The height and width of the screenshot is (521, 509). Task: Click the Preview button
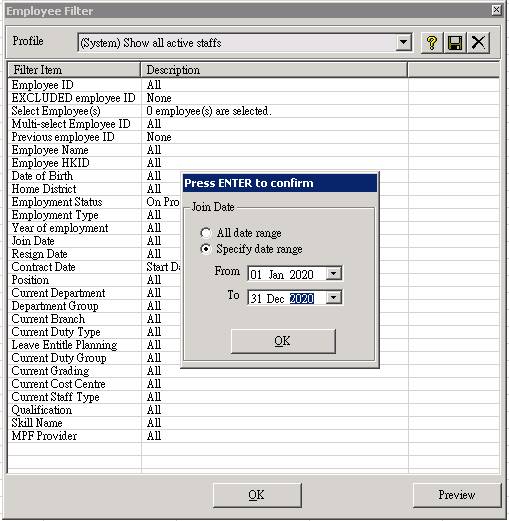(x=457, y=495)
